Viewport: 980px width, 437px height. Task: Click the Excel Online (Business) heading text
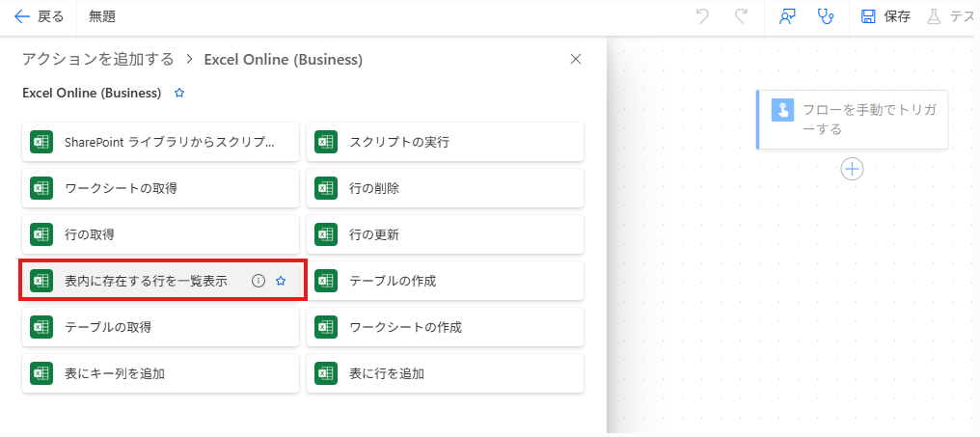click(92, 94)
